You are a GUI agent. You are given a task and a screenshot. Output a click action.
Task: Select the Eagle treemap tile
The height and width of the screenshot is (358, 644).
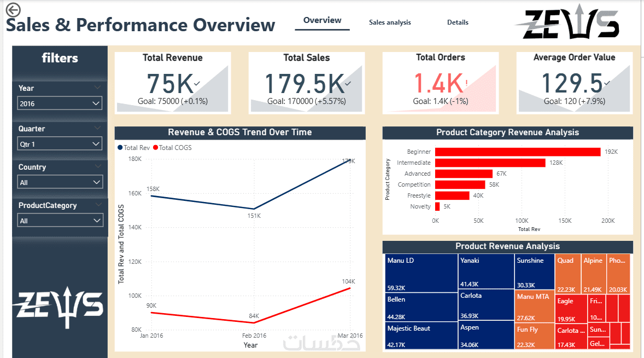(571, 309)
